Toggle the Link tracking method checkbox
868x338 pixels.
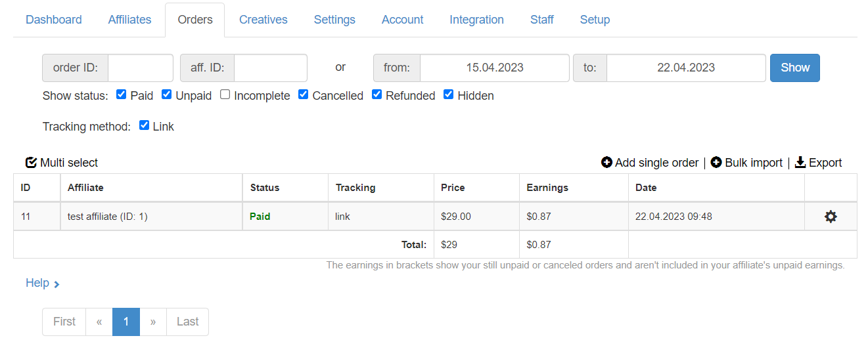pos(145,125)
